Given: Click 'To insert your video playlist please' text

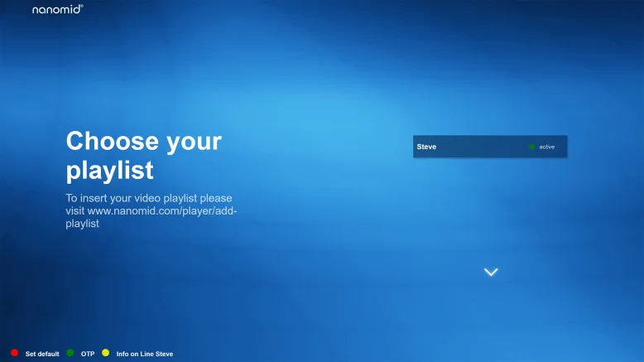Looking at the screenshot, I should pyautogui.click(x=148, y=198).
